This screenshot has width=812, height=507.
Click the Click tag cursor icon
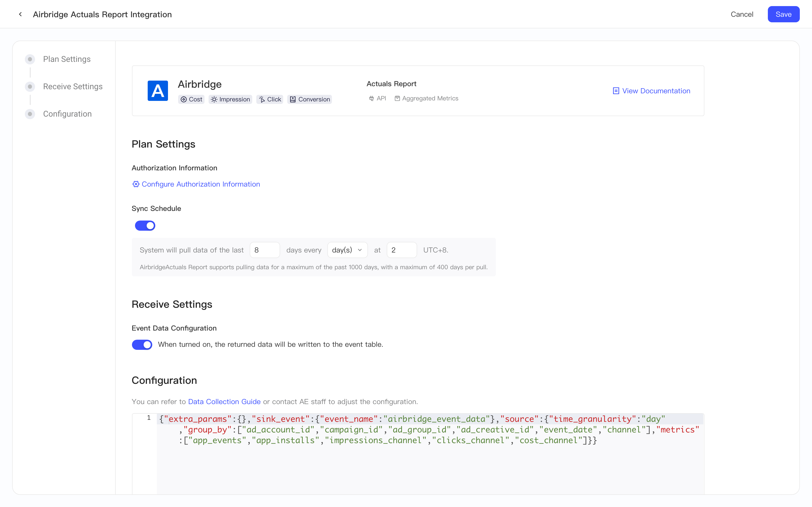pos(262,99)
